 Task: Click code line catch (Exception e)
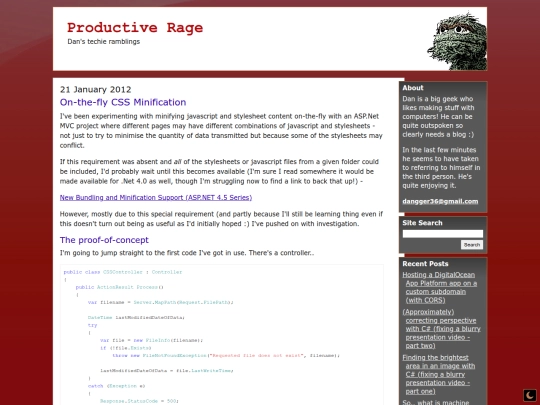(x=116, y=386)
